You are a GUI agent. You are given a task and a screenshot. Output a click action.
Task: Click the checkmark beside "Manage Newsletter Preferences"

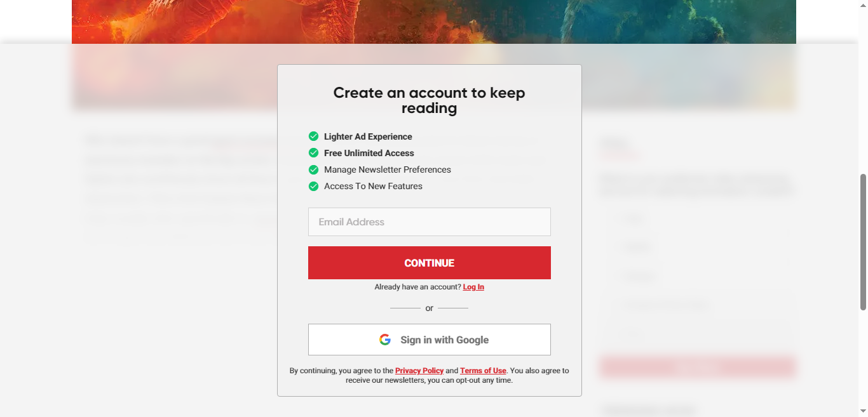coord(313,169)
